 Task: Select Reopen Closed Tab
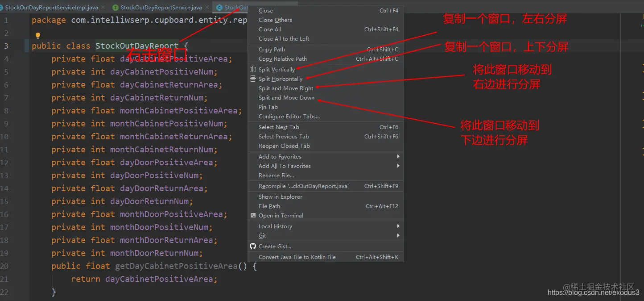(x=326, y=146)
